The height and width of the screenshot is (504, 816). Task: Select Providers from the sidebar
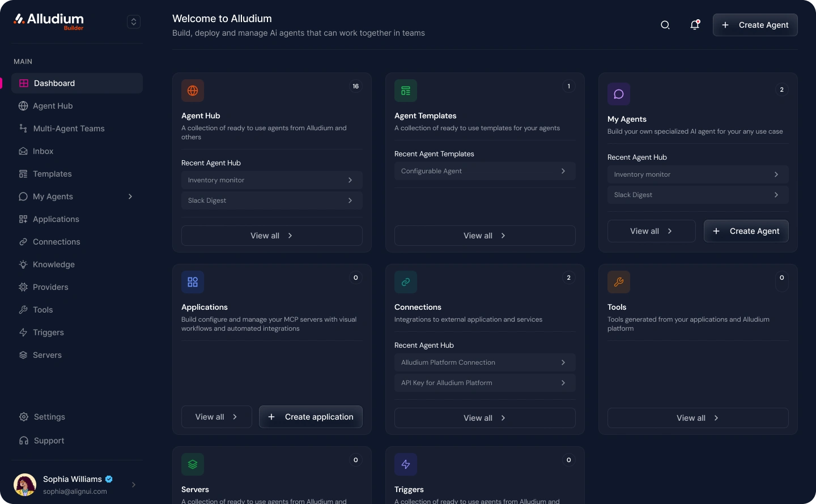click(50, 287)
